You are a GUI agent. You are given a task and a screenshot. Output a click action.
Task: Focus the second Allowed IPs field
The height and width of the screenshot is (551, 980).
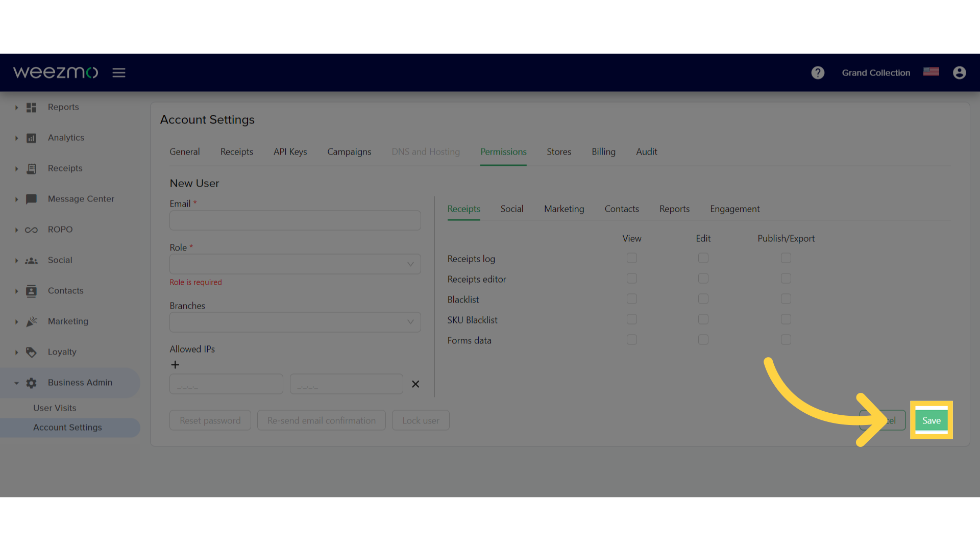[347, 384]
